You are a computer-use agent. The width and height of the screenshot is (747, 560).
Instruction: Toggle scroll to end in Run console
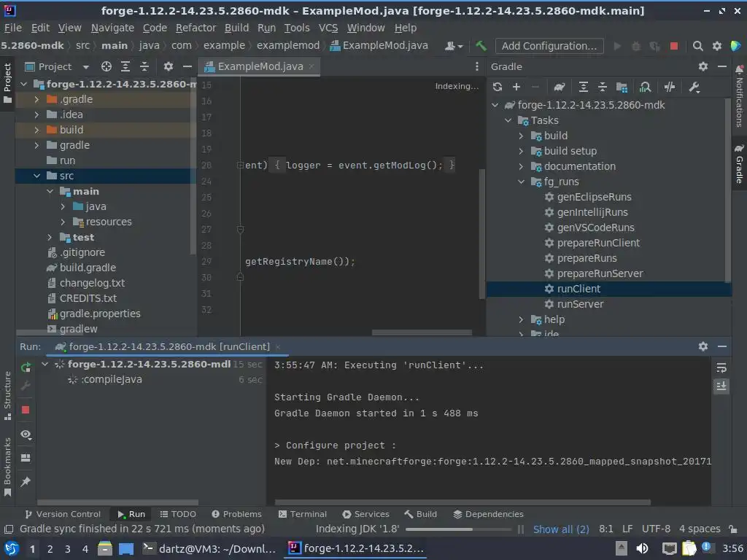pyautogui.click(x=721, y=386)
